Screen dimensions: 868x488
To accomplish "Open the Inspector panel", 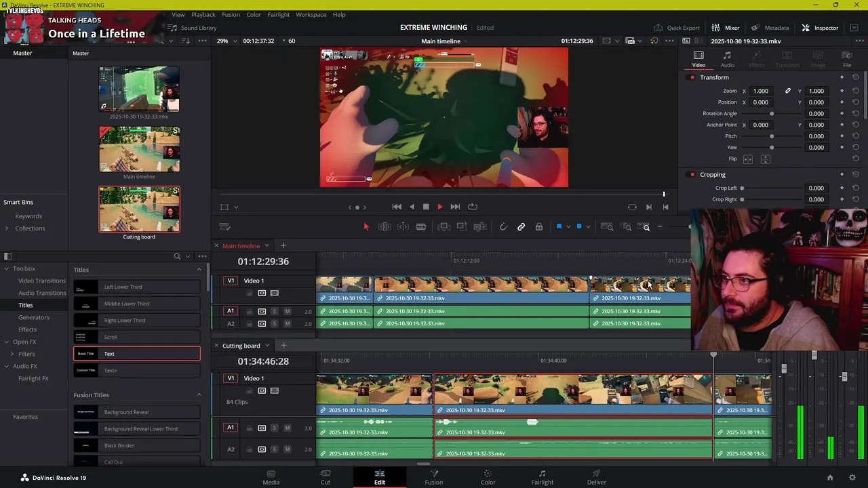I will pos(821,28).
